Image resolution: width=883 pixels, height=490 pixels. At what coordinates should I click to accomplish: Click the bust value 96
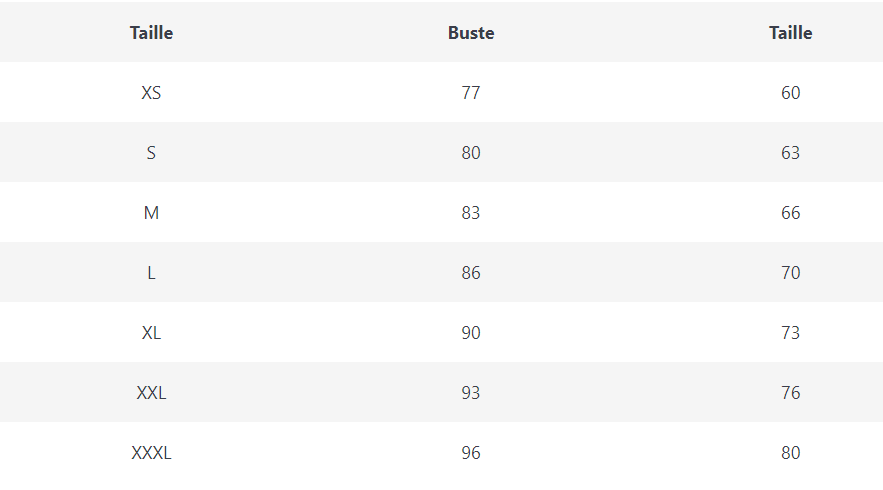click(471, 453)
